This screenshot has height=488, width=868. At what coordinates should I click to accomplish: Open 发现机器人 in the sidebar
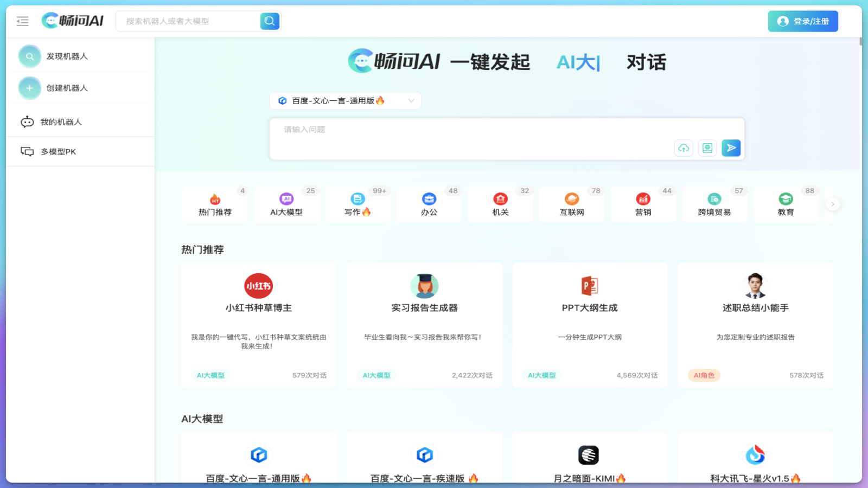[80, 56]
